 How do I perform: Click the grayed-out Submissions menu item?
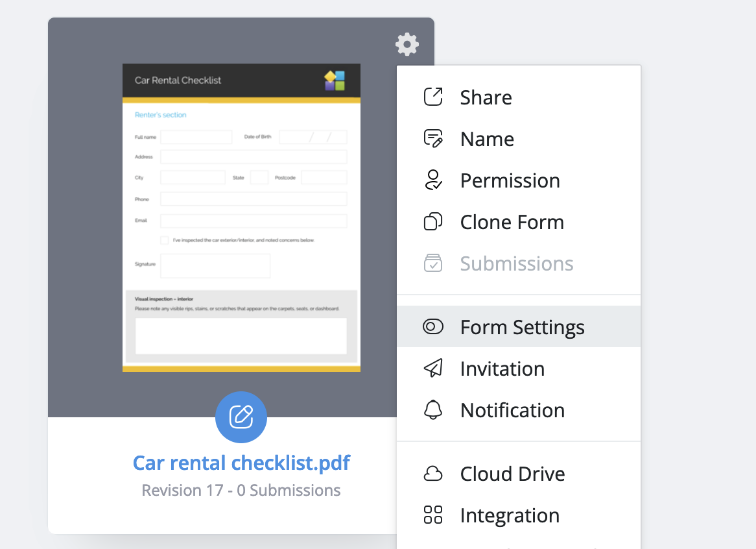point(516,263)
